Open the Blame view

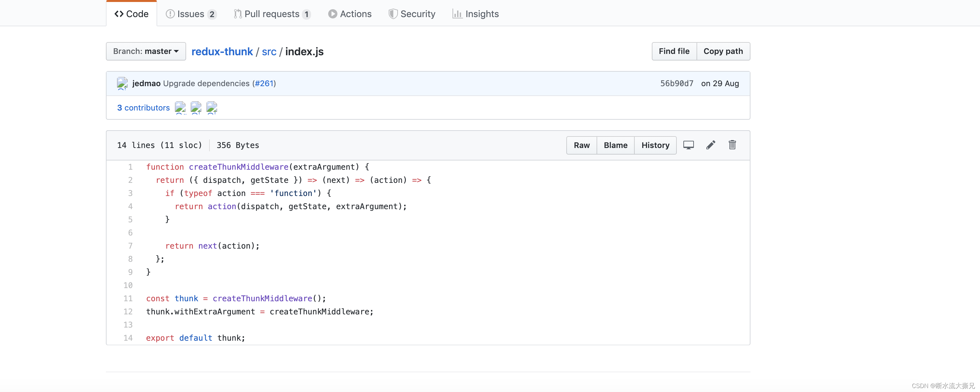615,145
